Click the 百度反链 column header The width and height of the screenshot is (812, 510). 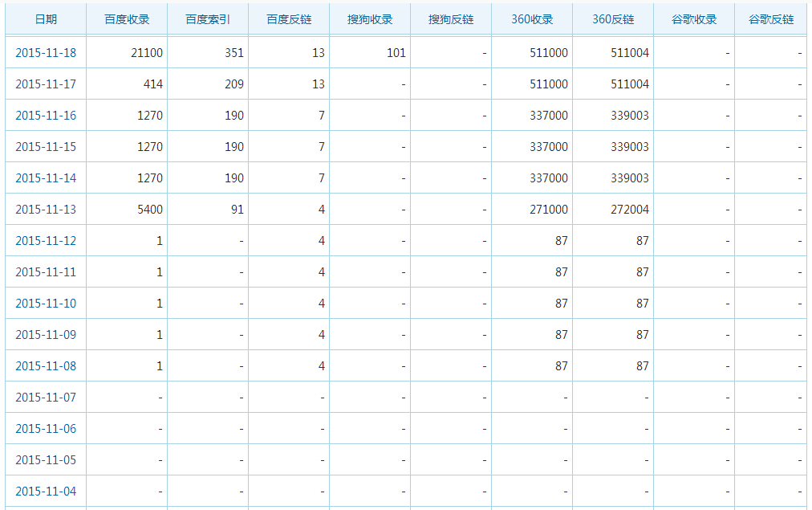click(x=289, y=19)
